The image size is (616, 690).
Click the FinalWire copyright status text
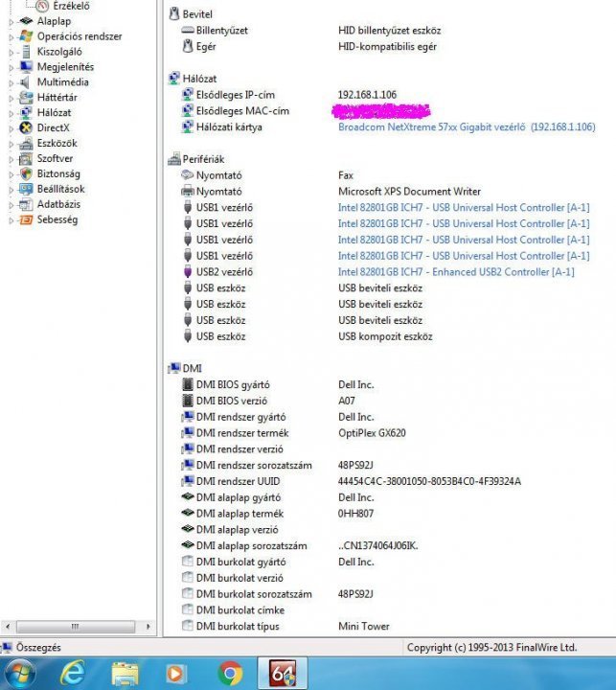pyautogui.click(x=491, y=647)
